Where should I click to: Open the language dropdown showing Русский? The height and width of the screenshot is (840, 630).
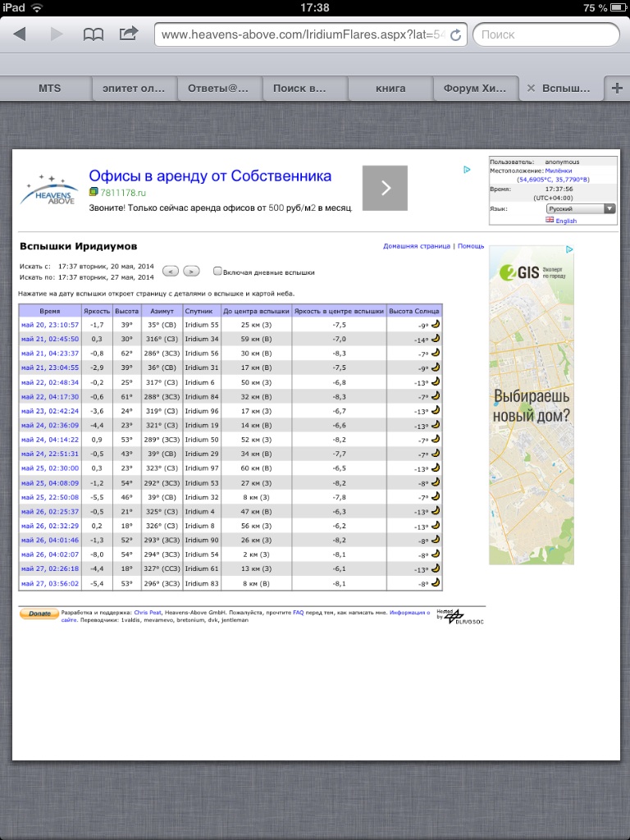tap(581, 209)
